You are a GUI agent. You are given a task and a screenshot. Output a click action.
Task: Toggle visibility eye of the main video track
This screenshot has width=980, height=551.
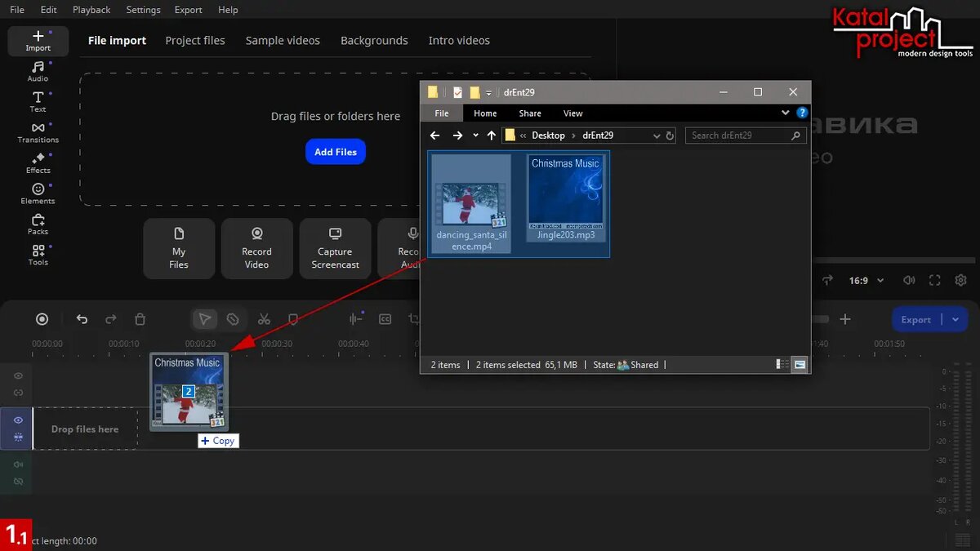pyautogui.click(x=18, y=420)
